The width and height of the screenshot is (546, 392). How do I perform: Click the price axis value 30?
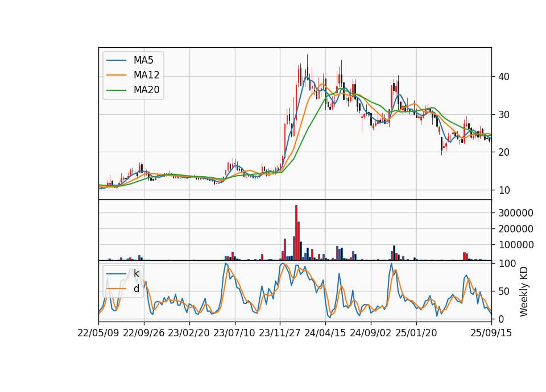(504, 114)
